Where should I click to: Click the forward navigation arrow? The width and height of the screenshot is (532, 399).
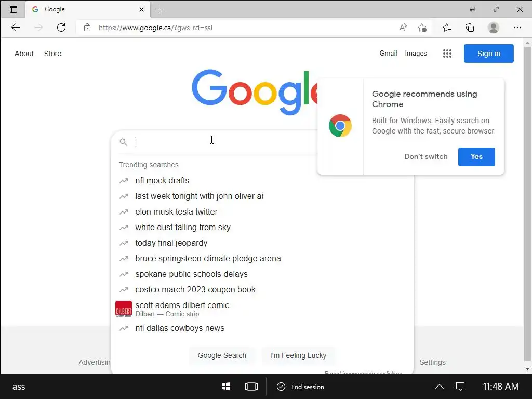38,28
